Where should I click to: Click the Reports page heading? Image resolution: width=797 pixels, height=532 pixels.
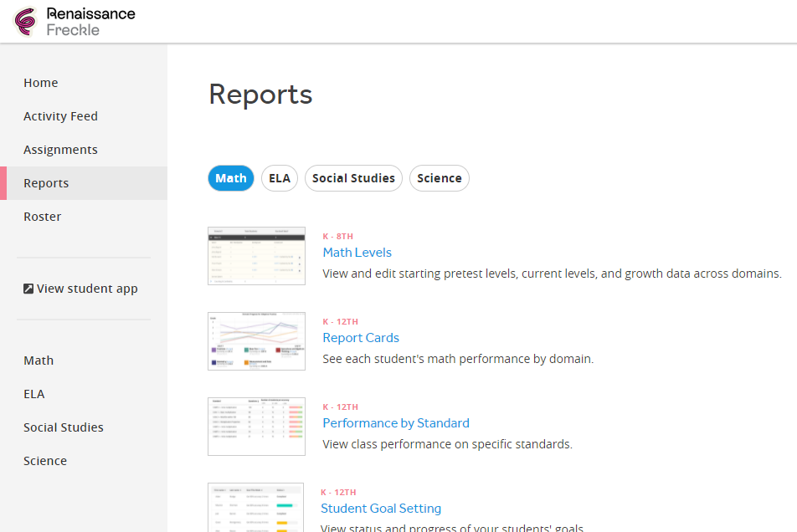pos(260,95)
